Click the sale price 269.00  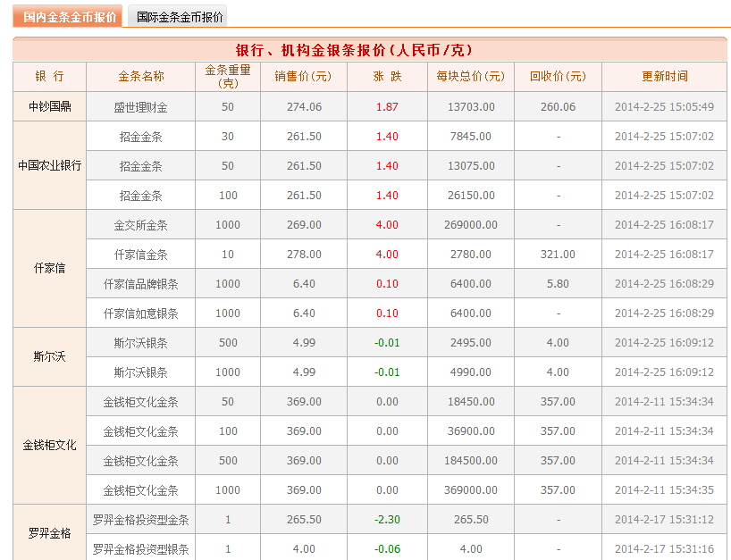coord(304,224)
